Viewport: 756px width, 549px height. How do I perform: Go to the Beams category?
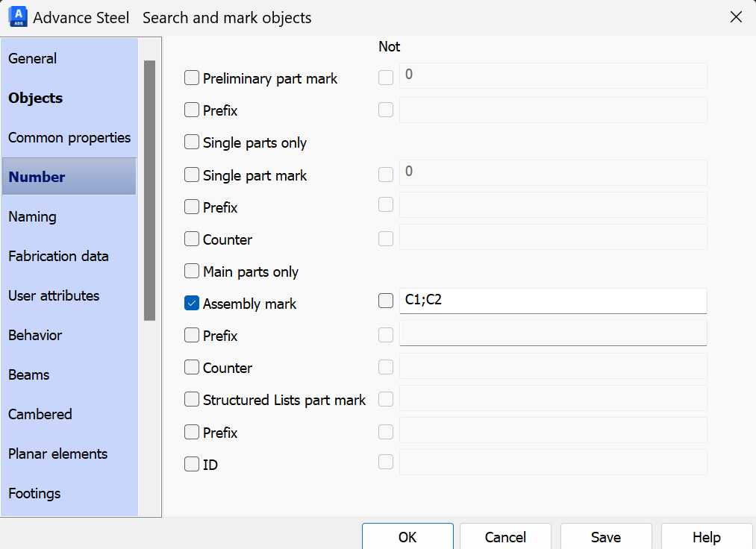click(x=29, y=374)
